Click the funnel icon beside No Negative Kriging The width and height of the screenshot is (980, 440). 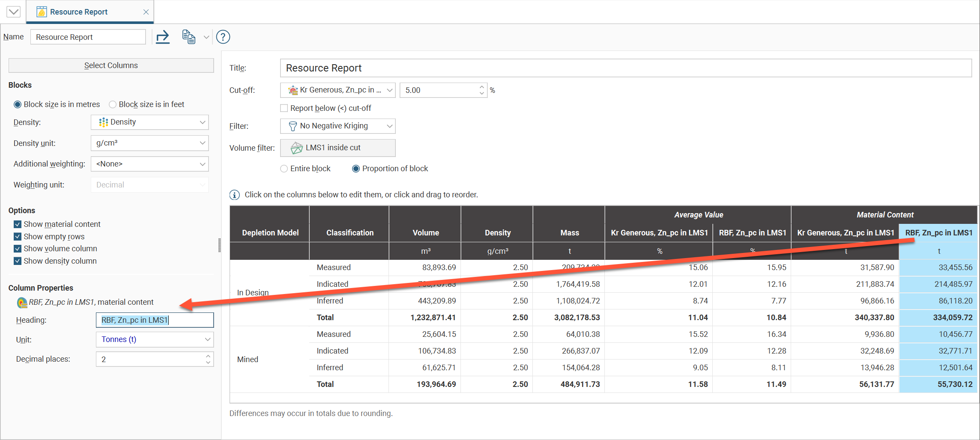[x=293, y=126]
